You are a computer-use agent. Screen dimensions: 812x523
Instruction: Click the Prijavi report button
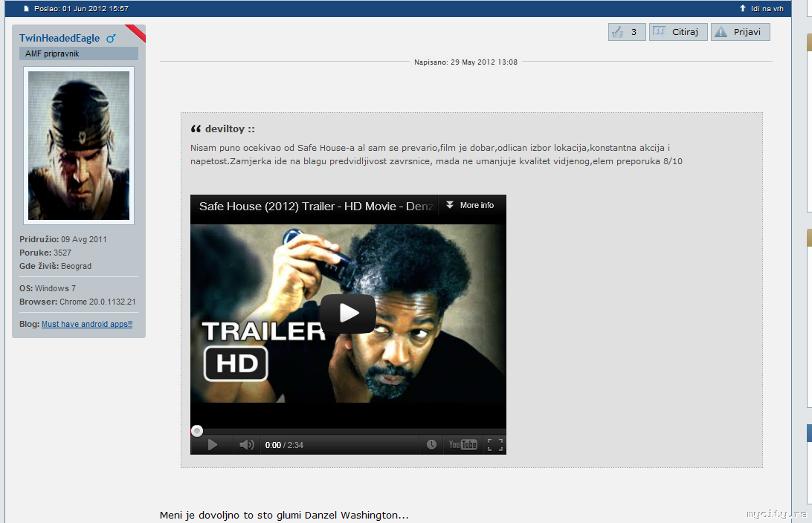pos(740,32)
